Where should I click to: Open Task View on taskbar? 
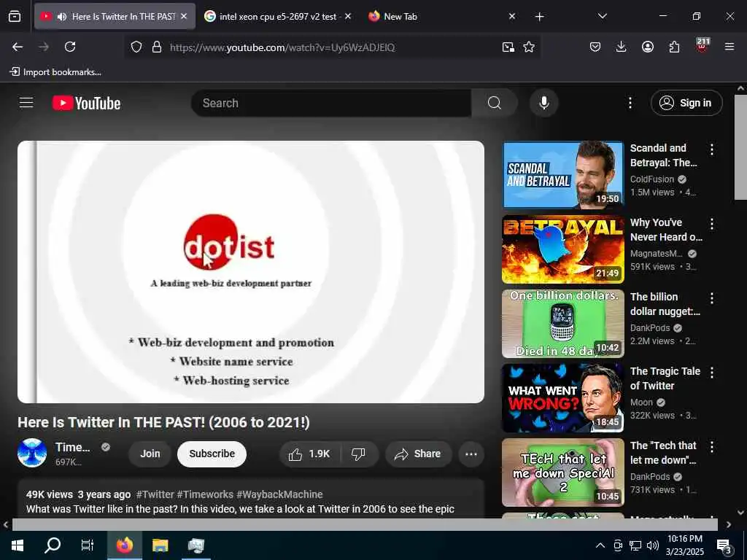(x=88, y=545)
